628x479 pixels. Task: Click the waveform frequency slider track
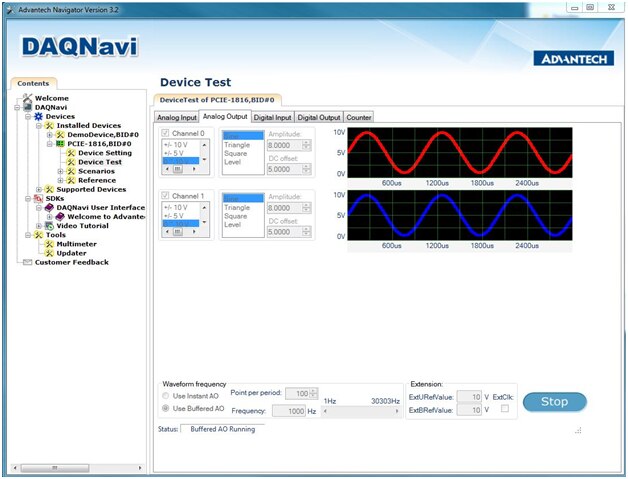[x=360, y=411]
